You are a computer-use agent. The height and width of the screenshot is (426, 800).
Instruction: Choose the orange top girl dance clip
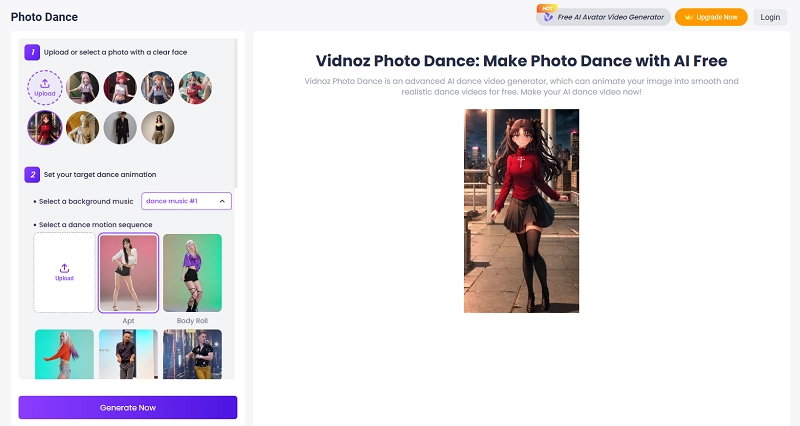(x=64, y=354)
